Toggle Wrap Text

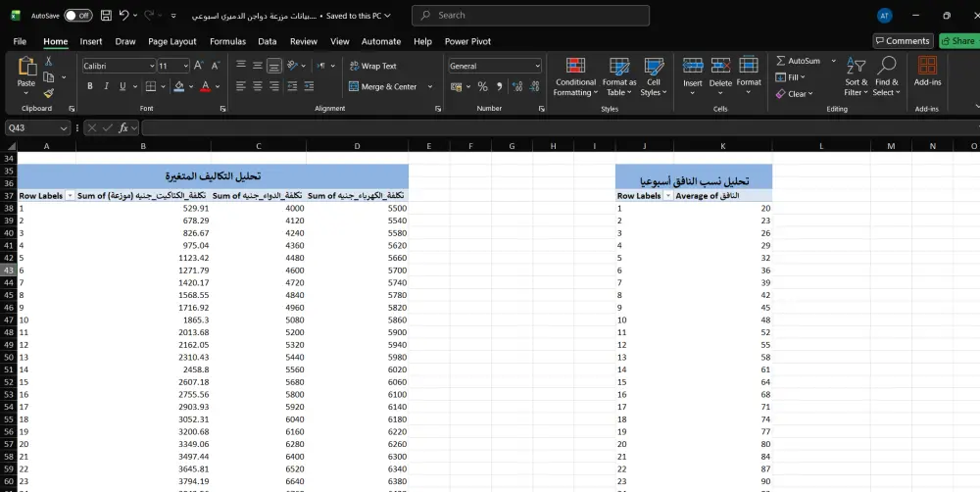click(373, 66)
